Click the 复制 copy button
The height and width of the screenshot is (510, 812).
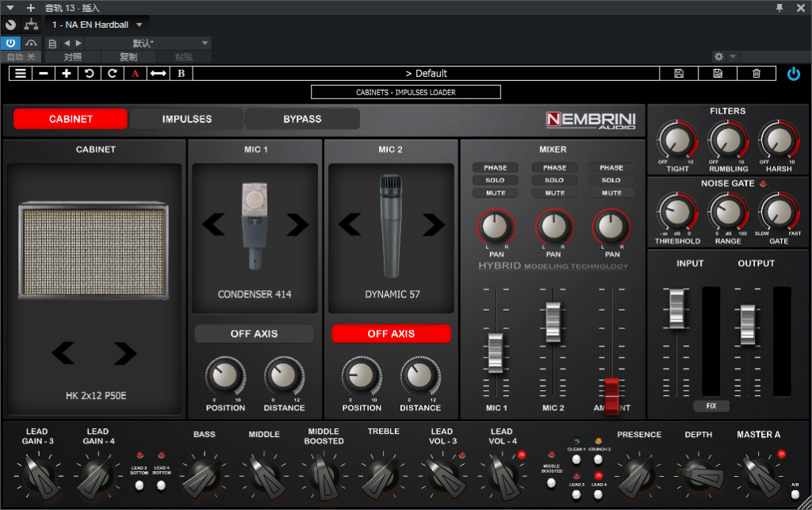point(128,57)
